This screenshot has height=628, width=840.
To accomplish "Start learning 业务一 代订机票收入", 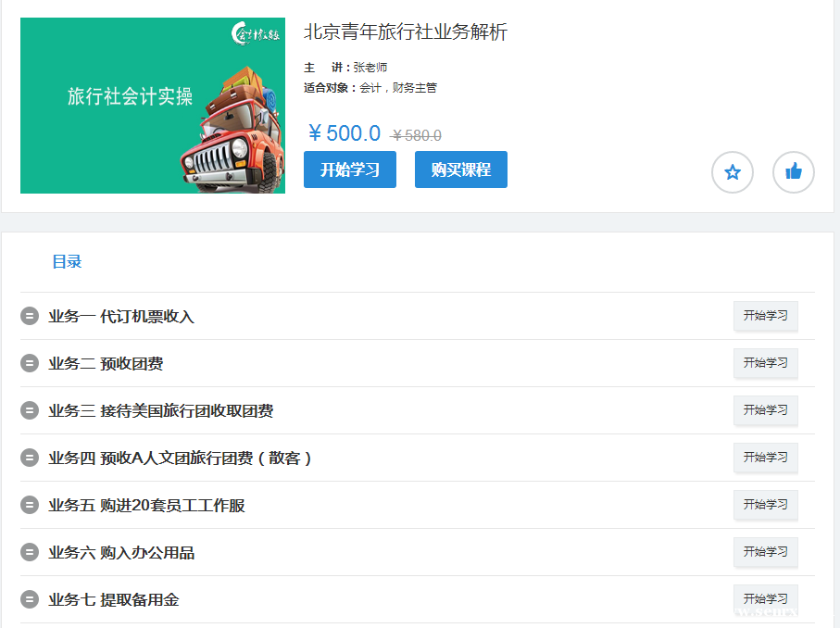I will point(765,316).
